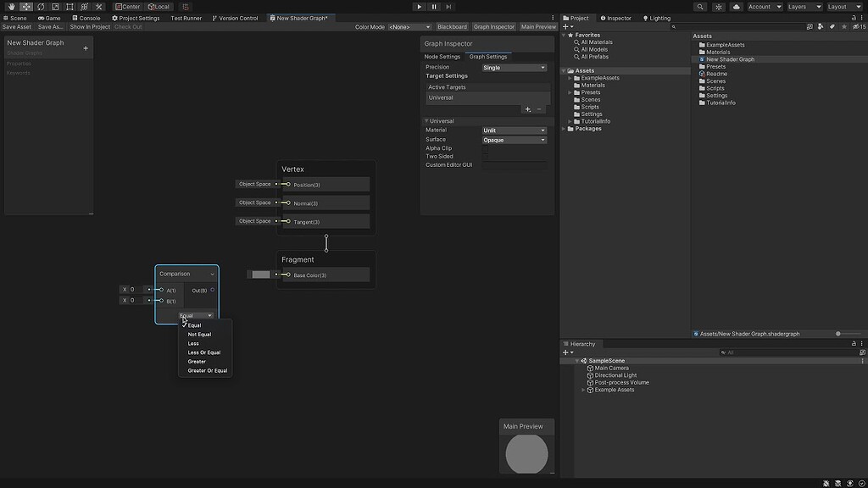Open the Surface dropdown set to Opaque
868x488 pixels.
coord(514,139)
